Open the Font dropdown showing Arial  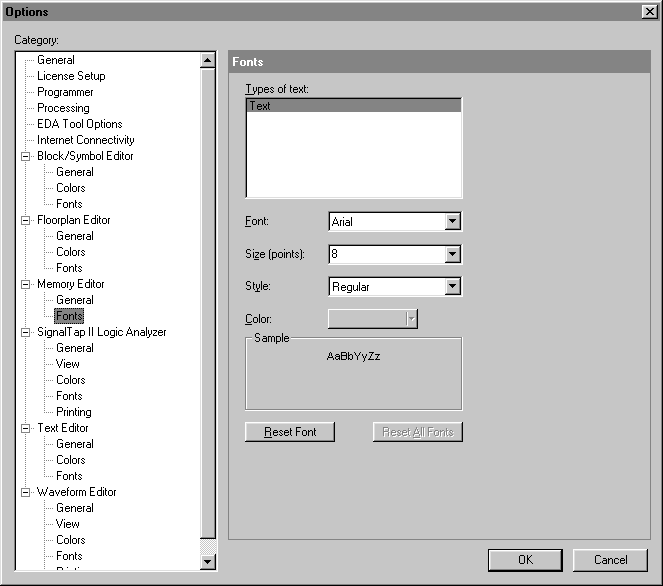tap(452, 222)
